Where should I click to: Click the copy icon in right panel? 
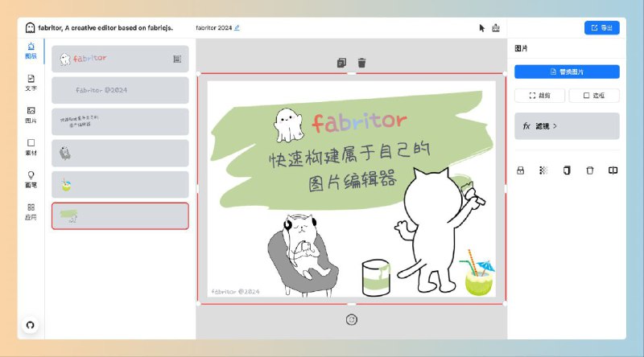(567, 170)
